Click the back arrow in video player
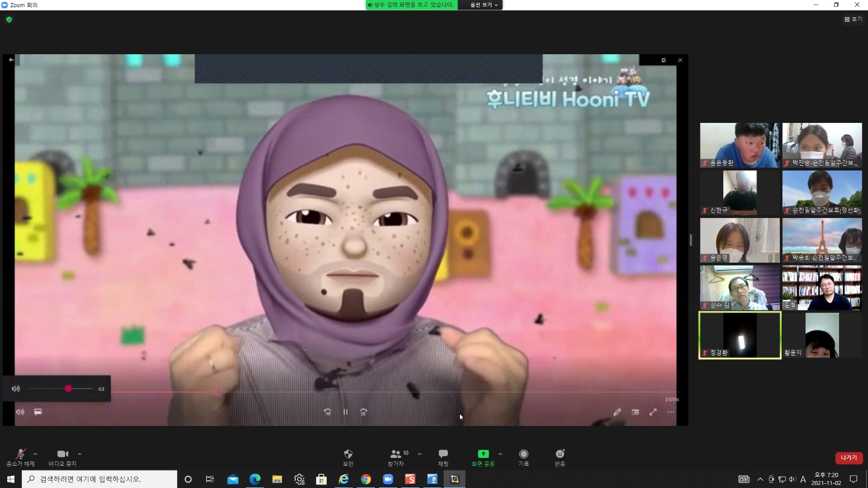This screenshot has width=868, height=488. coord(11,60)
